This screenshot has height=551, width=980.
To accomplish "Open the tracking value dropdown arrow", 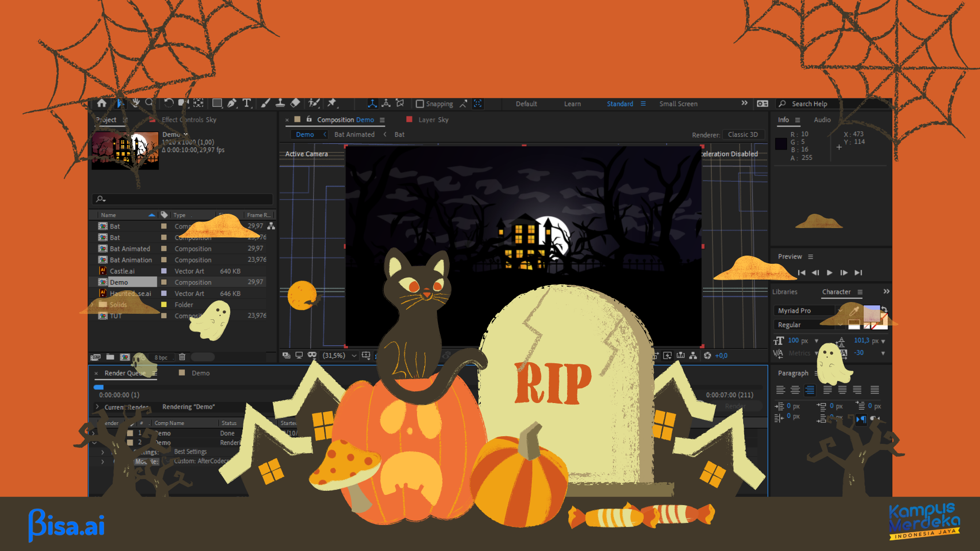I will coord(883,353).
